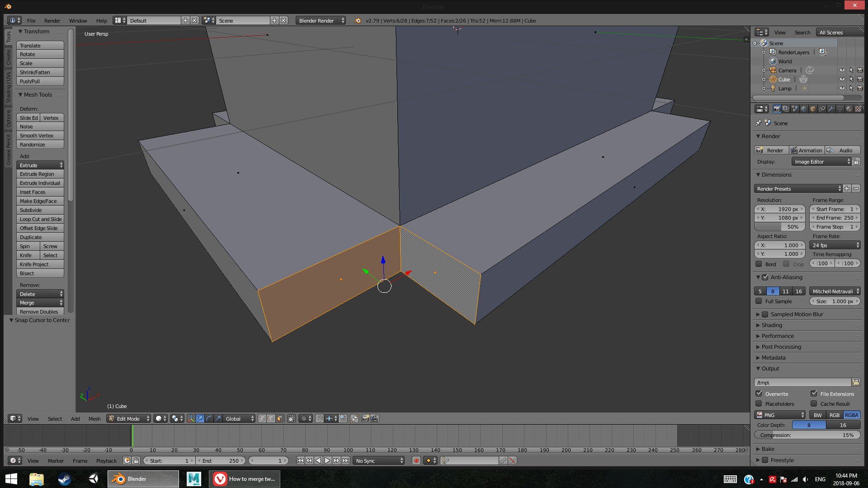Enable the Placeholders checkbox
The height and width of the screenshot is (488, 868).
coord(759,404)
